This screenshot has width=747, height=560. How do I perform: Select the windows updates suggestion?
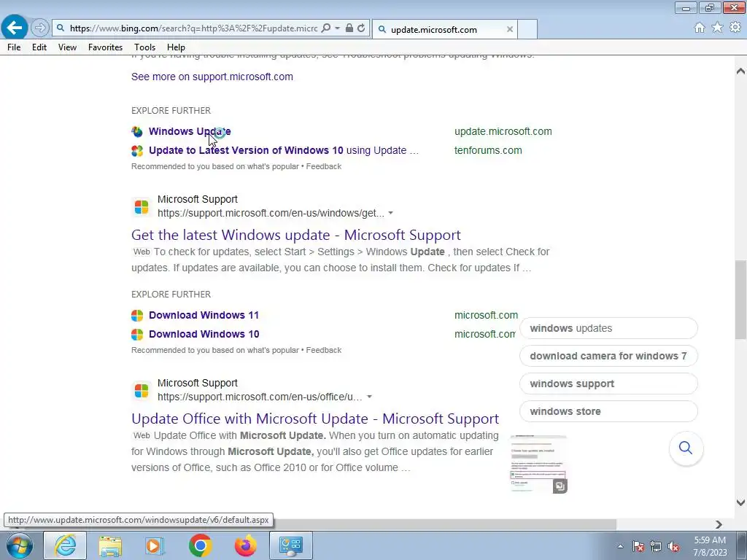[x=608, y=328]
